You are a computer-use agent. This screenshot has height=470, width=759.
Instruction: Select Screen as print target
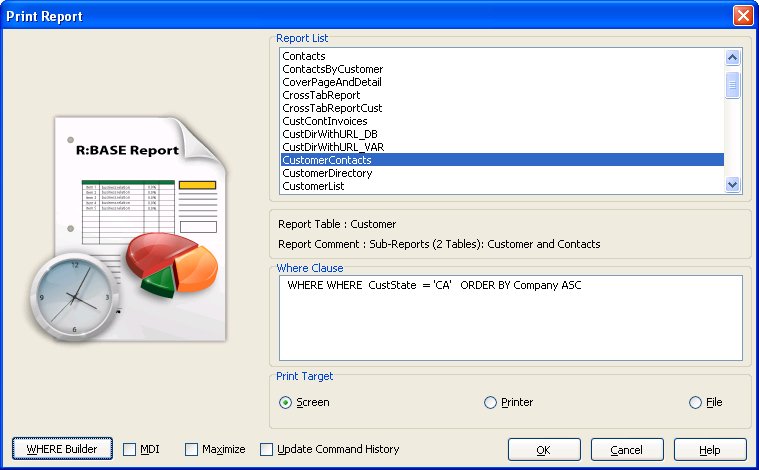(286, 403)
